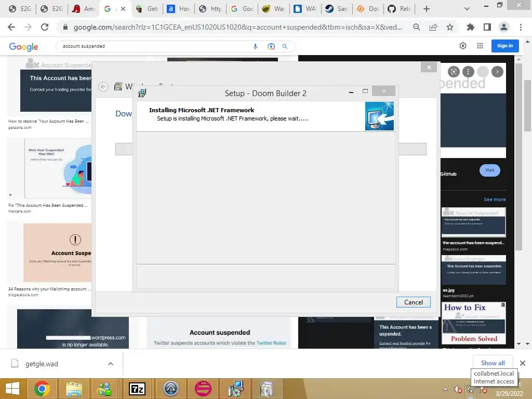Expand the getgle.wad download options chevron
The height and width of the screenshot is (399, 532).
(111, 364)
